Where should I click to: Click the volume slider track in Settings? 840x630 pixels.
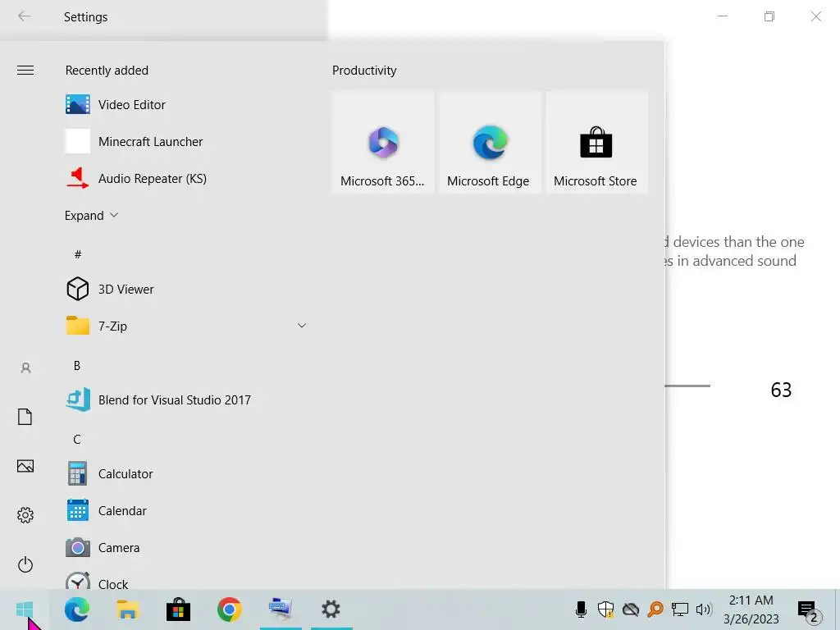pos(687,386)
